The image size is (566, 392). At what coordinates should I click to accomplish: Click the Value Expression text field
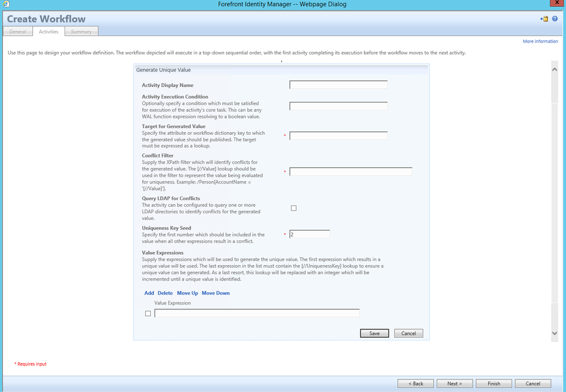click(257, 313)
